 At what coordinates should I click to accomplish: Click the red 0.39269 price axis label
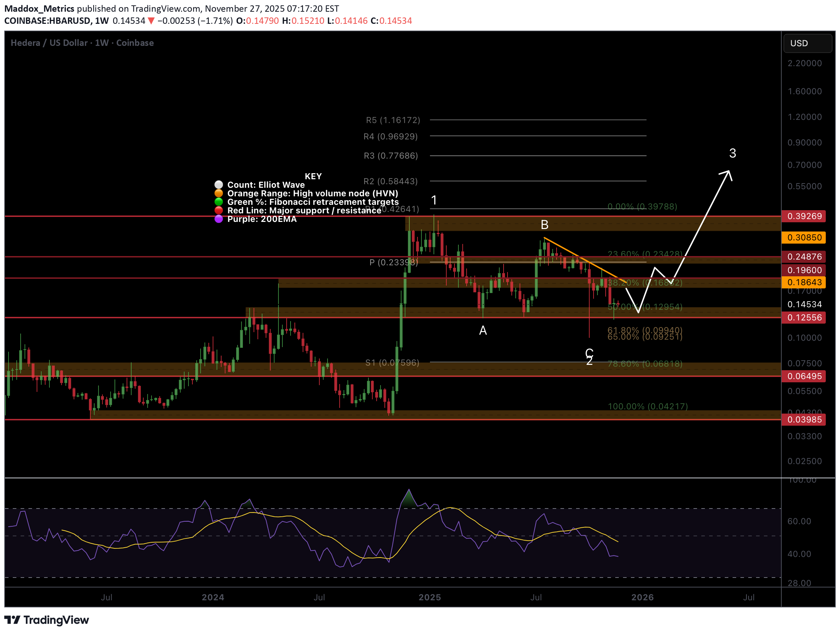point(803,217)
